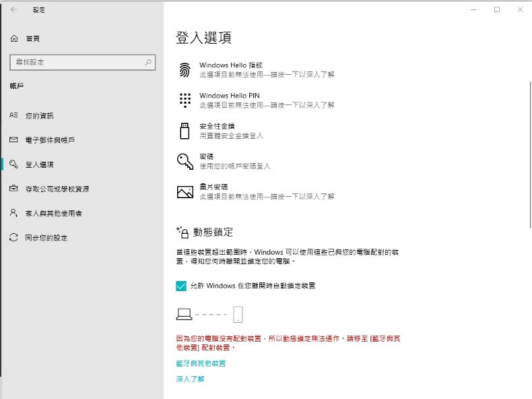The image size is (532, 399).
Task: Close the 設定 window
Action: tap(520, 9)
